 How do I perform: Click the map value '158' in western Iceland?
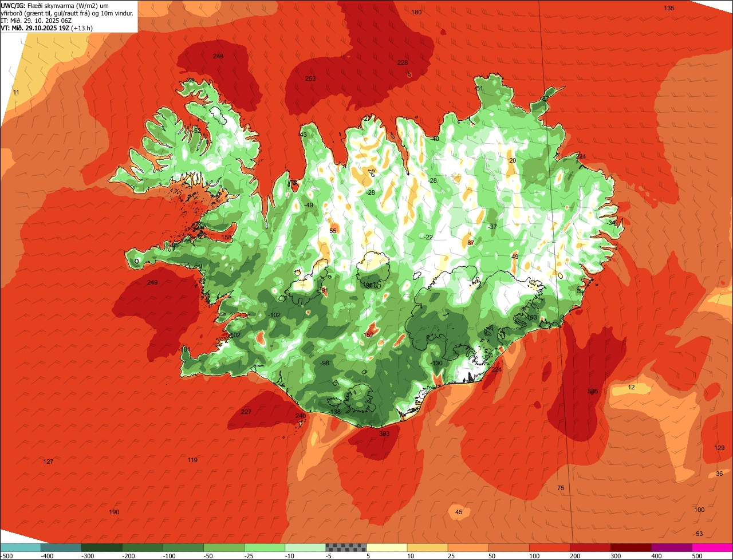pyautogui.click(x=227, y=238)
